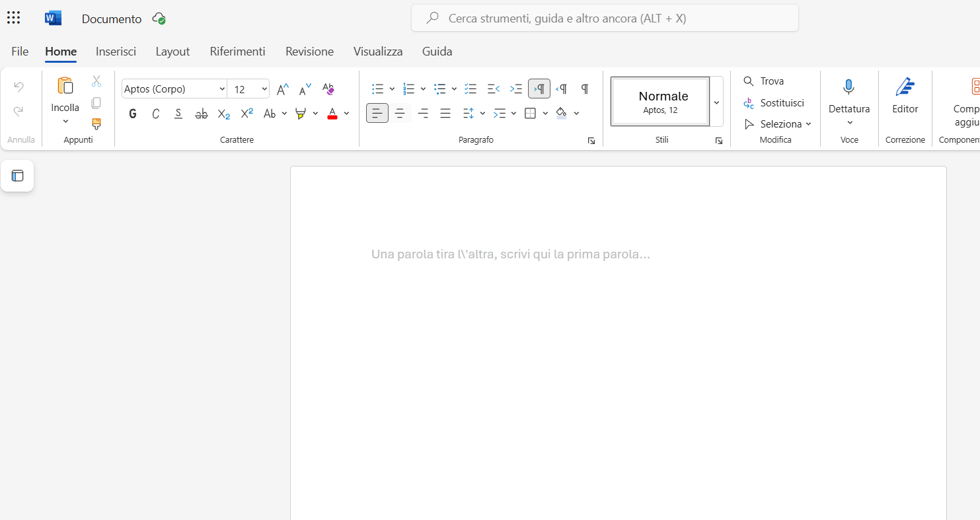Click the increase indent icon
The image size is (980, 520).
(x=515, y=89)
